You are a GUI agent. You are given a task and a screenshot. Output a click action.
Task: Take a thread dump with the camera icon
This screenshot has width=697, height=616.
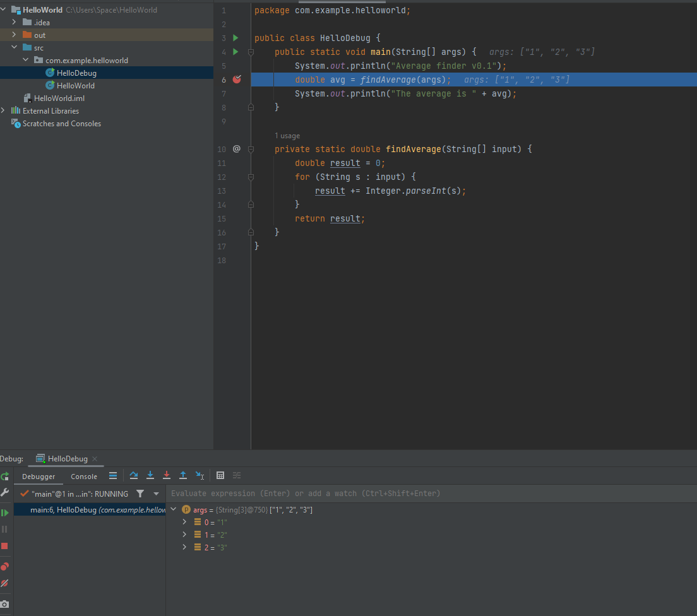coord(5,603)
